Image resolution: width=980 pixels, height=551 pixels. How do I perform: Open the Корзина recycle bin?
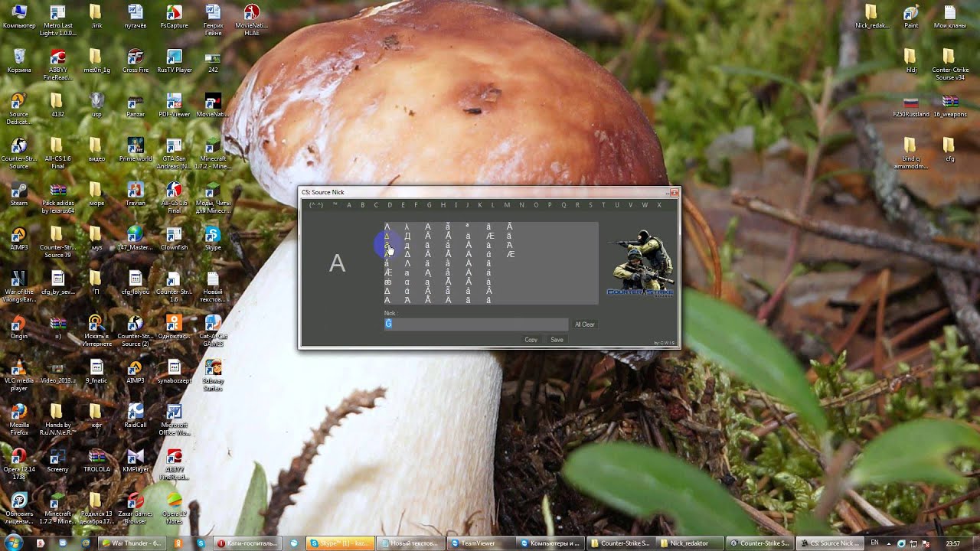tap(19, 60)
